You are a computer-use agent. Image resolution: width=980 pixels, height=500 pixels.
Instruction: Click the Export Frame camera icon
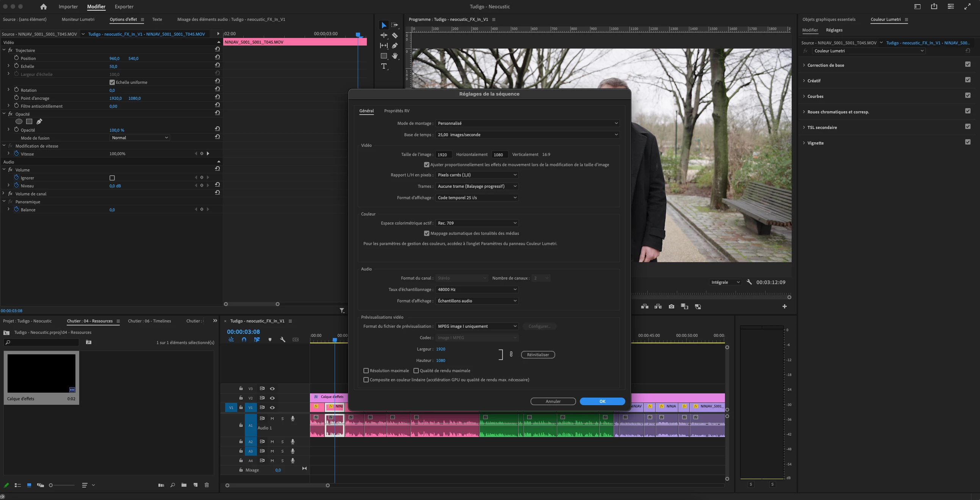pyautogui.click(x=672, y=307)
